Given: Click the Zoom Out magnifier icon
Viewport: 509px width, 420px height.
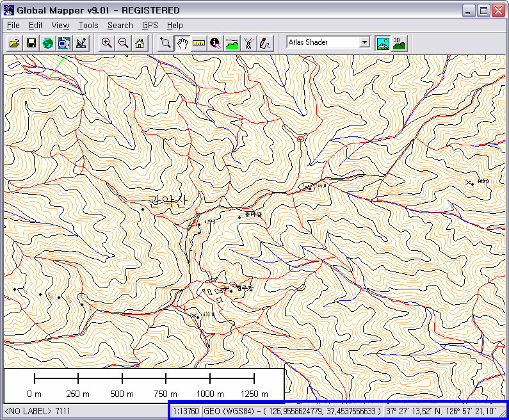Looking at the screenshot, I should [124, 43].
